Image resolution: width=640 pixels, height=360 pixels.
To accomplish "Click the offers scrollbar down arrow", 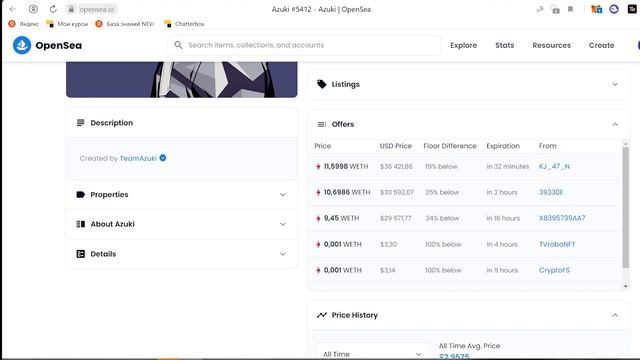I will coord(626,287).
